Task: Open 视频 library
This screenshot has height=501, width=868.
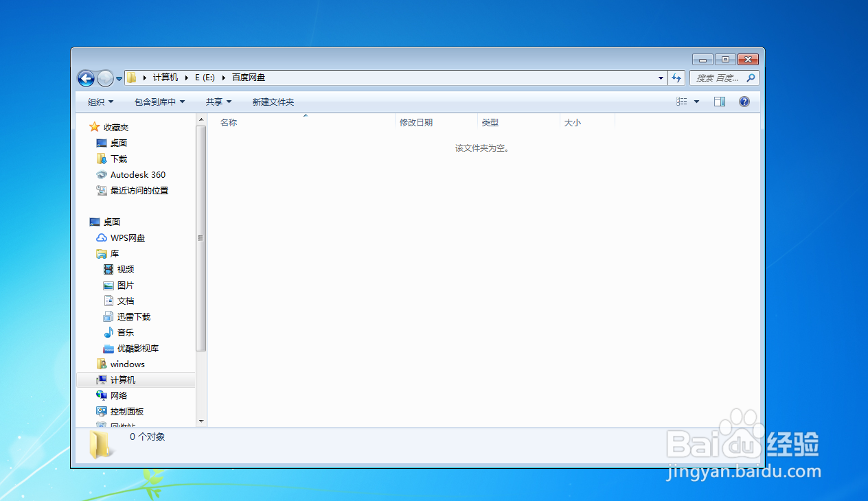Action: click(126, 269)
